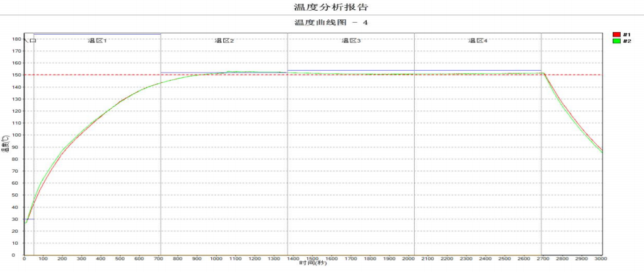Click the 500 tick on the x-axis

coord(121,259)
